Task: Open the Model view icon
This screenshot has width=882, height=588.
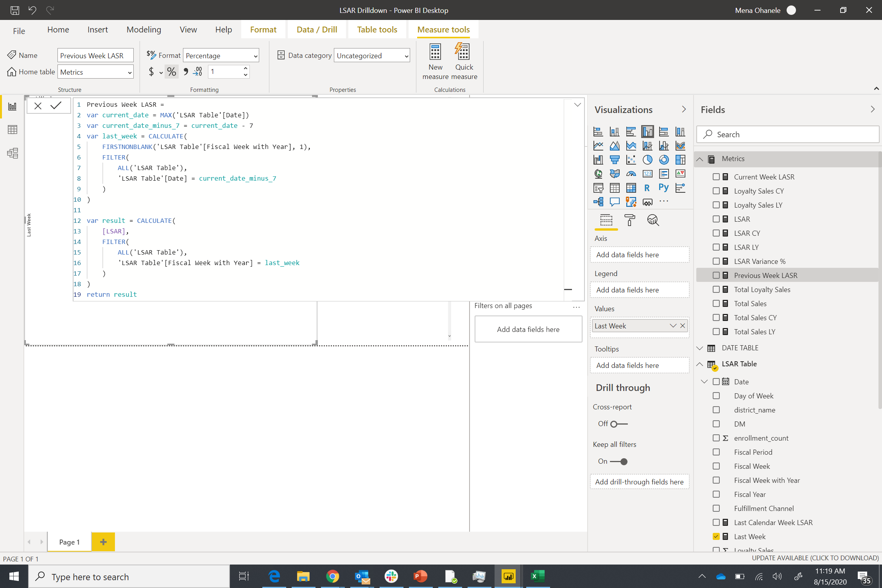Action: click(13, 153)
